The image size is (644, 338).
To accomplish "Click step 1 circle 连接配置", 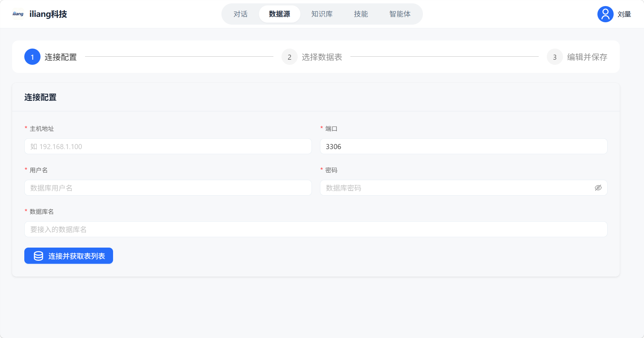I will [x=32, y=57].
